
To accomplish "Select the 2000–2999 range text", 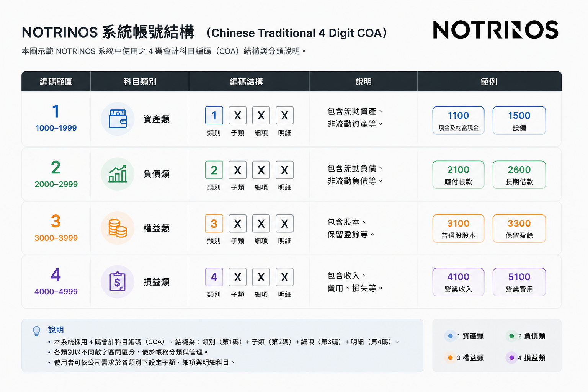I will (56, 184).
